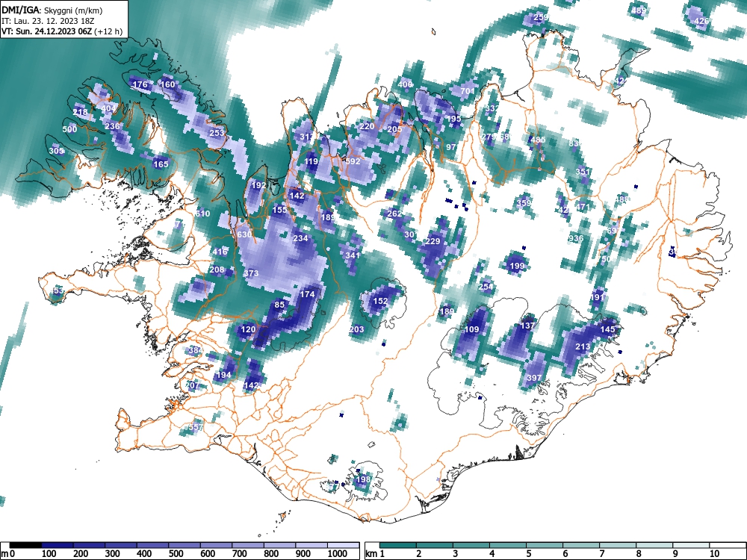Click the visibility value '406'
The width and height of the screenshot is (747, 560).
405,84
